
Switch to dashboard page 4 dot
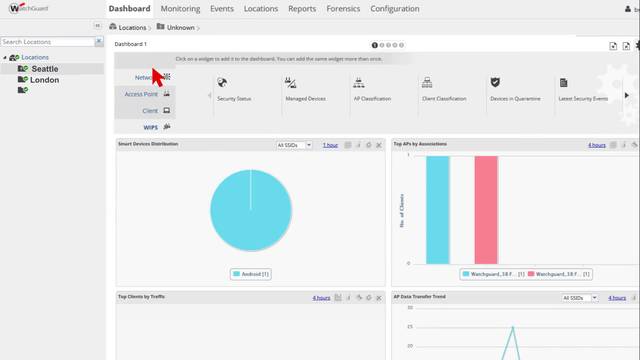click(x=395, y=45)
